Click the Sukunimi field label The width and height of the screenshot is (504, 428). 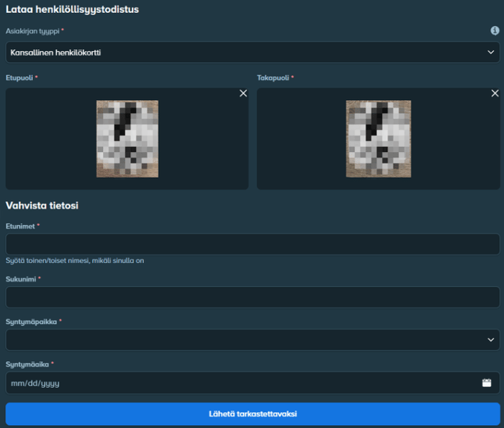(x=21, y=279)
